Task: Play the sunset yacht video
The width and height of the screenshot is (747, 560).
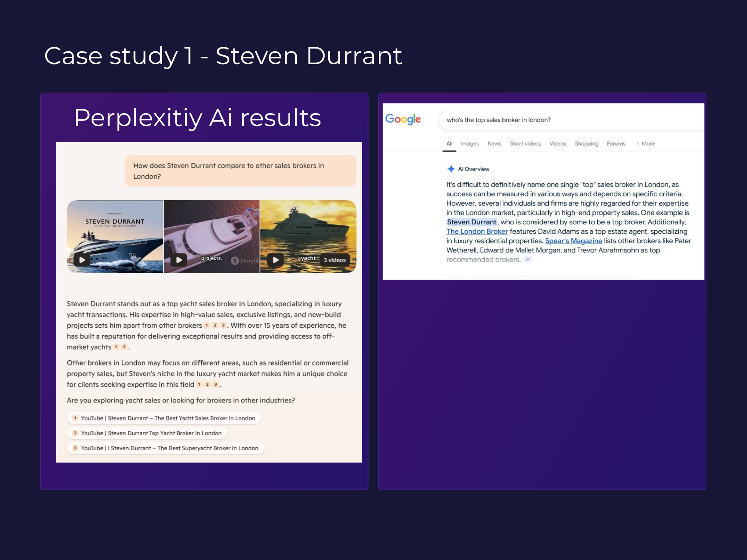Action: 276,260
